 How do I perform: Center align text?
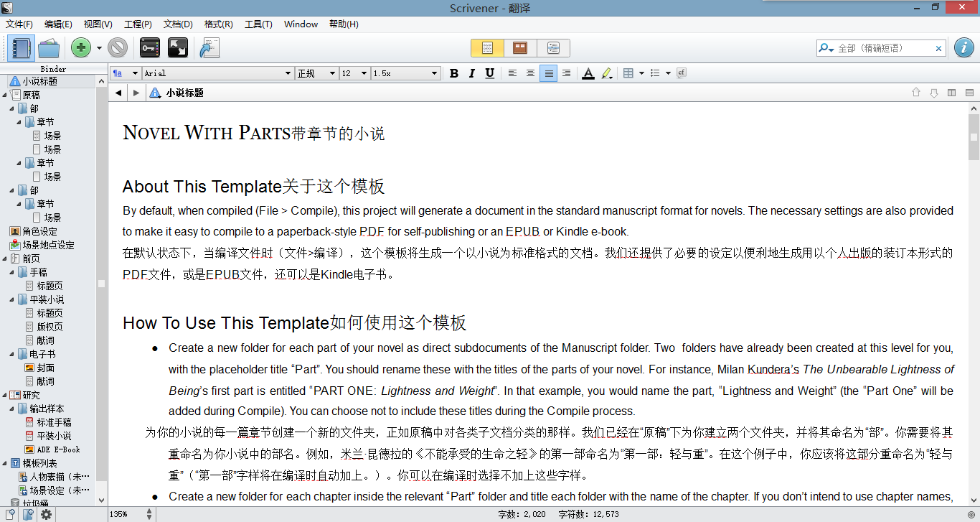(530, 73)
